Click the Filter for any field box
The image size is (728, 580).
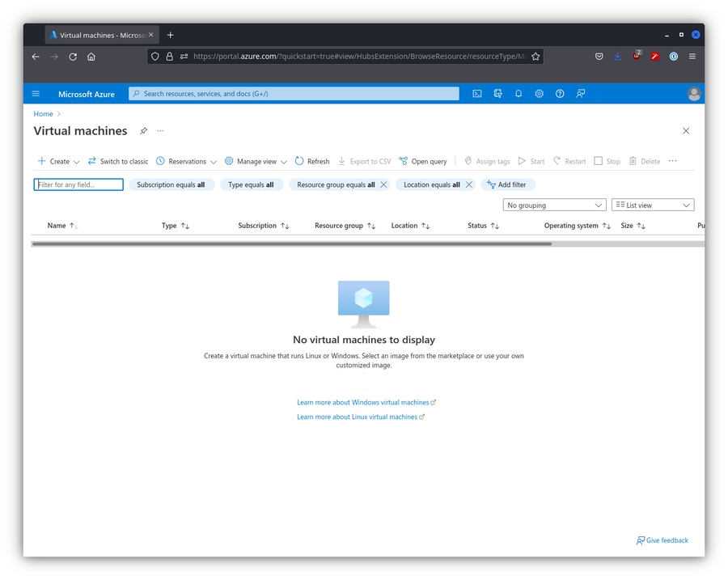coord(78,184)
